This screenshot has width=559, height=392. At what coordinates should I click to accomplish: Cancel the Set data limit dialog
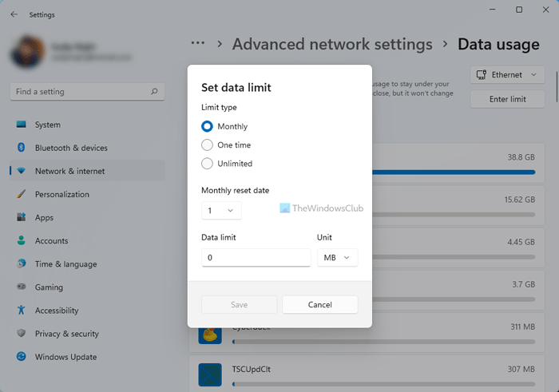click(x=319, y=304)
